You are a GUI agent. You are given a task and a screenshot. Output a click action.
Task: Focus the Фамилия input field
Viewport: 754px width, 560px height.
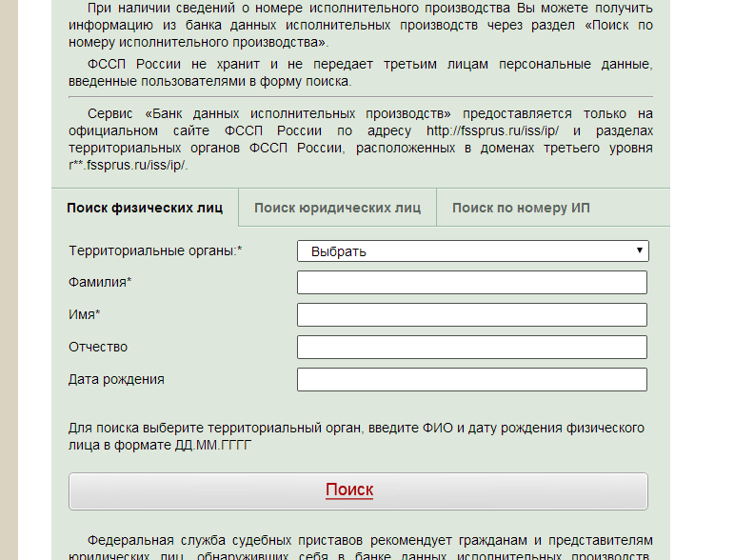pos(472,283)
